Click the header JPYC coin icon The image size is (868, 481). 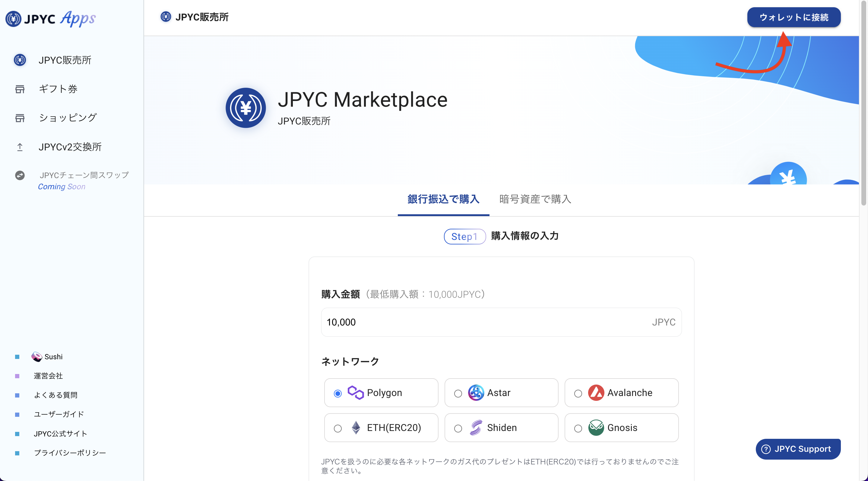coord(166,17)
